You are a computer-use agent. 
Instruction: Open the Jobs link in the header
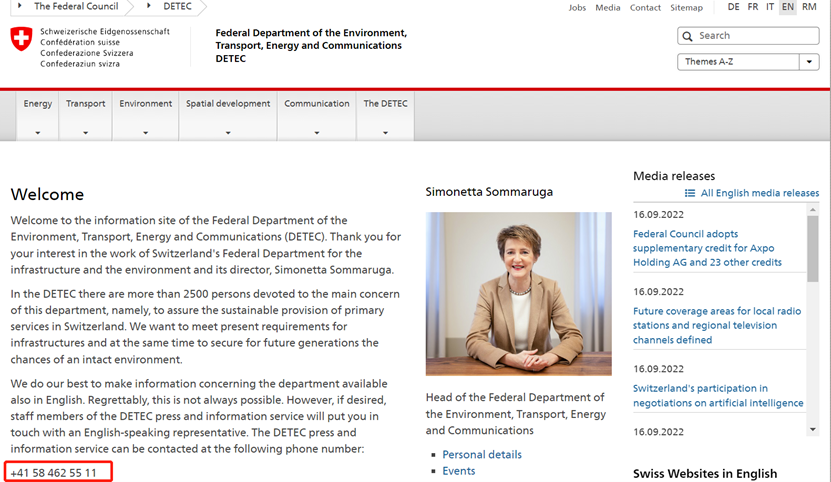[577, 7]
